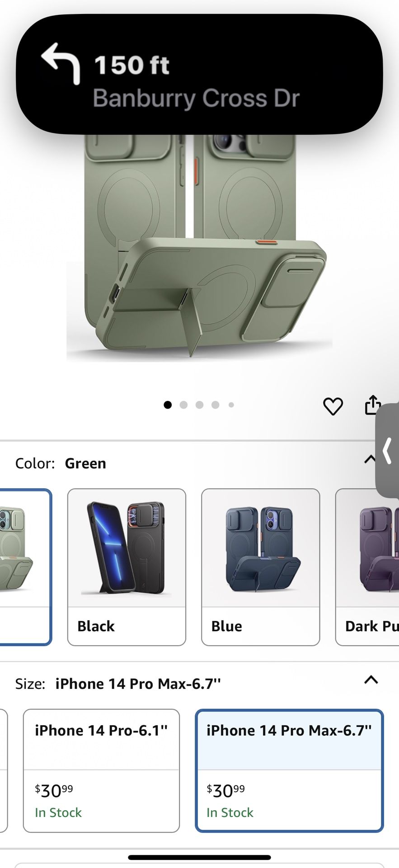Collapse the Size section chevron
This screenshot has width=399, height=868.
371,679
